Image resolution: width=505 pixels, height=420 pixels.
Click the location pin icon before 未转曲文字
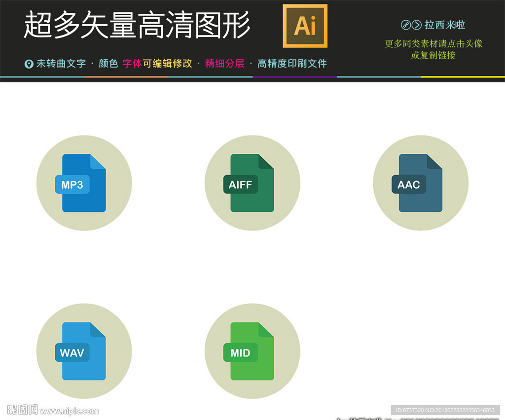pyautogui.click(x=29, y=64)
